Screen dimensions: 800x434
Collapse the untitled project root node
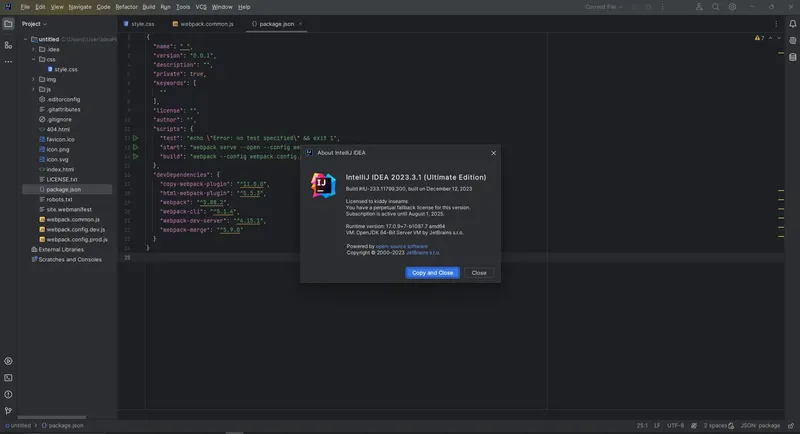(26, 39)
